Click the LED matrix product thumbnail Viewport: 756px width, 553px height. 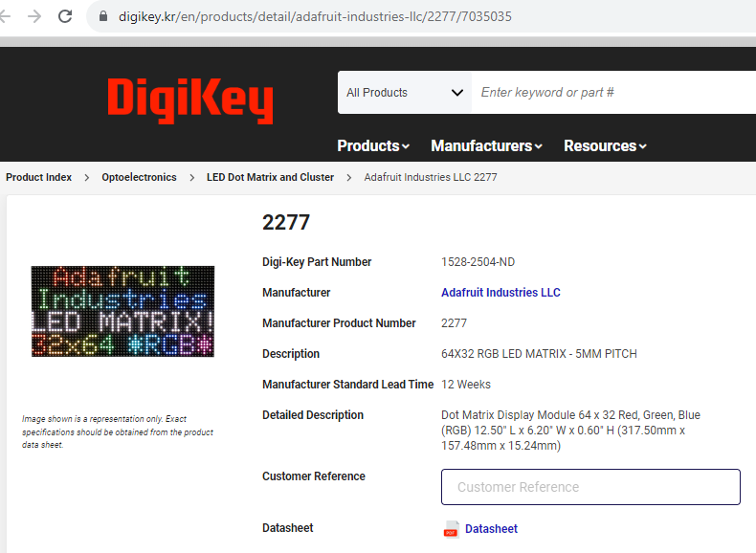point(122,312)
